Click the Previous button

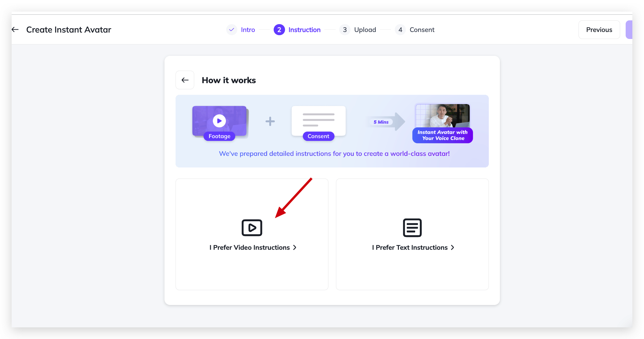[599, 30]
